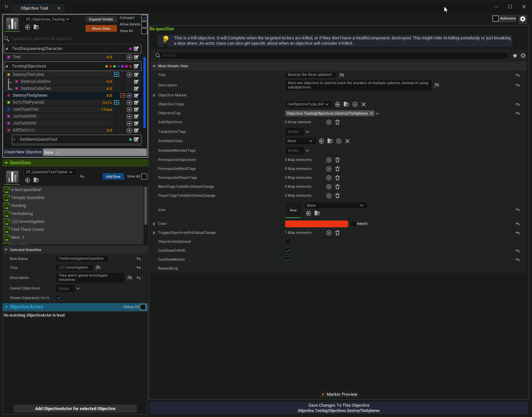Image resolution: width=532 pixels, height=417 pixels.
Task: Browse to ScheduleClass asset in content browser
Action: click(x=330, y=141)
